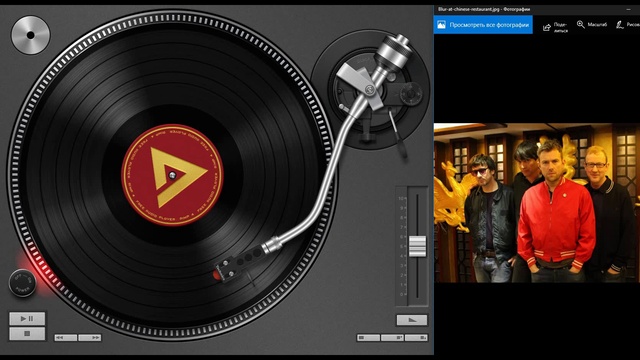Click the middle small button in the bottom-right group

click(392, 338)
